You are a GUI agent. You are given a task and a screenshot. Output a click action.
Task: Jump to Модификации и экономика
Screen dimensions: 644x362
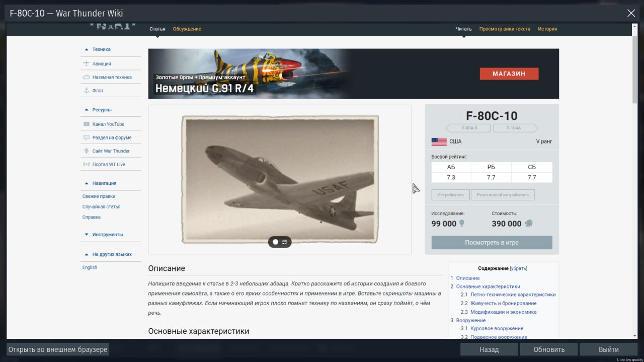[503, 312]
